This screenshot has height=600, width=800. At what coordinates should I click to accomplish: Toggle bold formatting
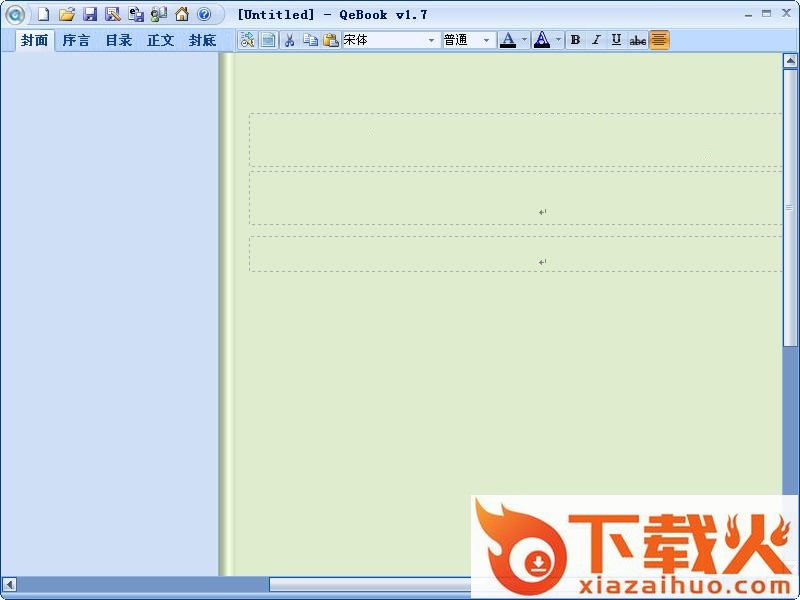tap(576, 40)
